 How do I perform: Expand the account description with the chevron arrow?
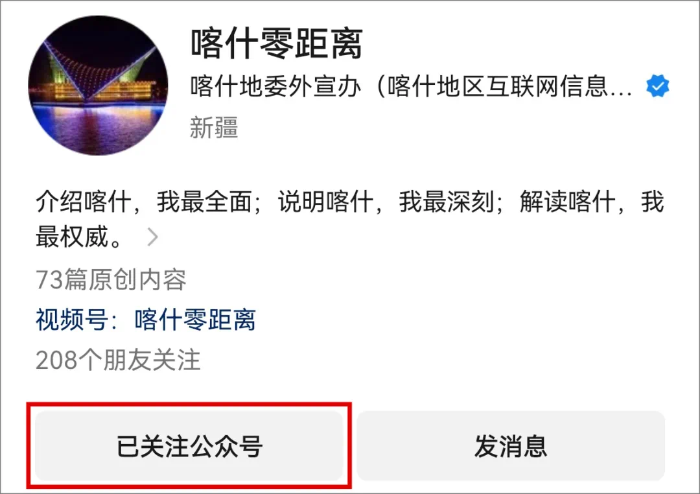[153, 237]
